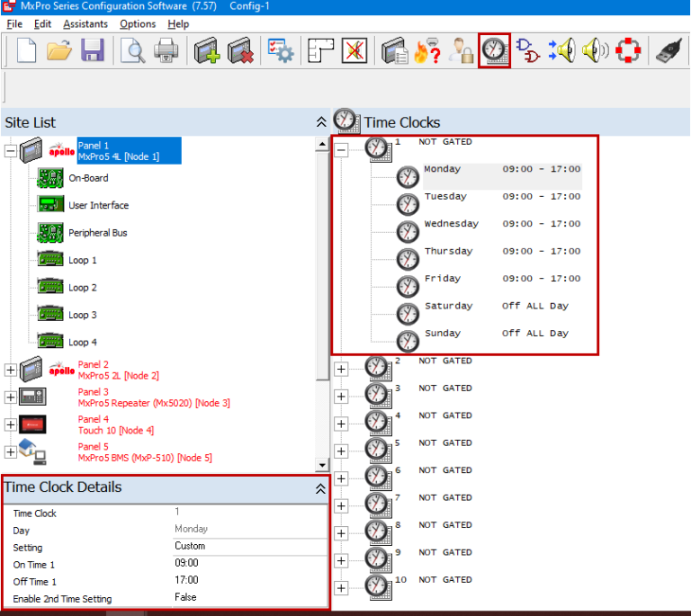Open the Options menu
Viewport: 691px width, 616px height.
coord(138,24)
